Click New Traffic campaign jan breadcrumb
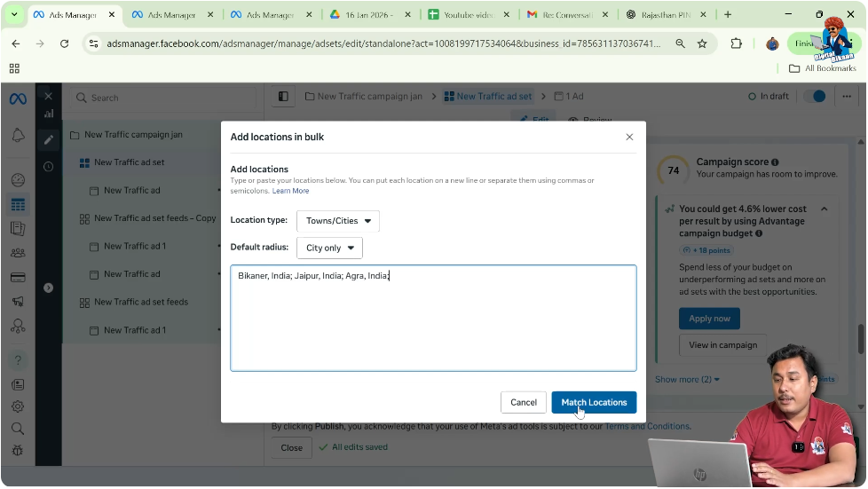868x489 pixels. 364,97
